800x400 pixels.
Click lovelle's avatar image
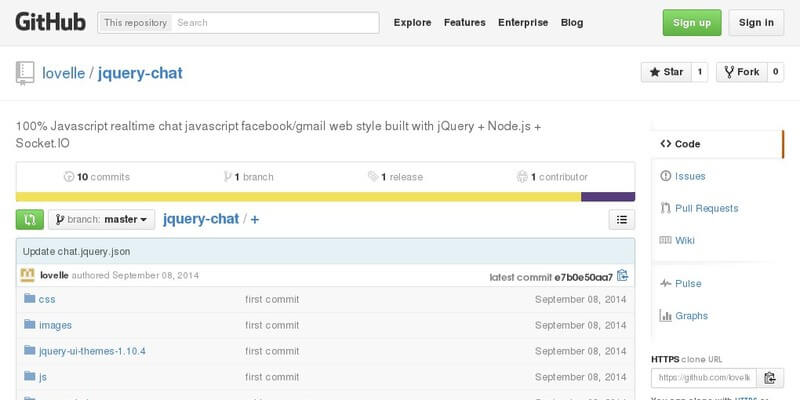coord(29,276)
